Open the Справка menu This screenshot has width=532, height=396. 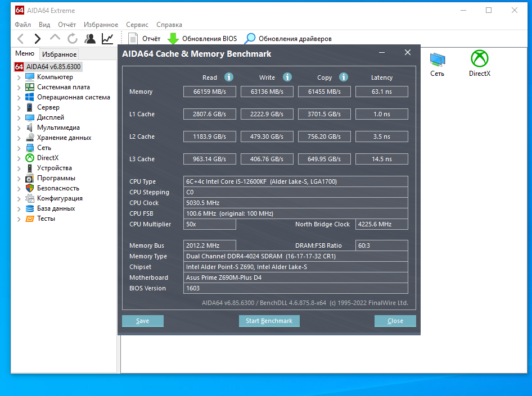(169, 25)
